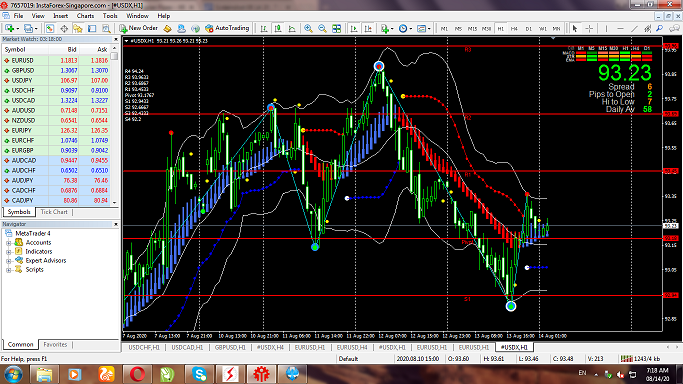
Task: Toggle the Terminal window icon
Action: pos(92,28)
